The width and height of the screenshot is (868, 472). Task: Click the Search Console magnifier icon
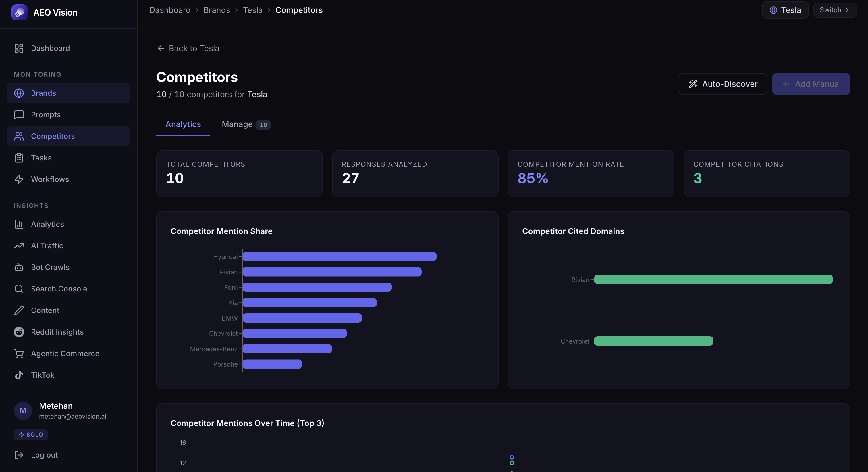19,289
